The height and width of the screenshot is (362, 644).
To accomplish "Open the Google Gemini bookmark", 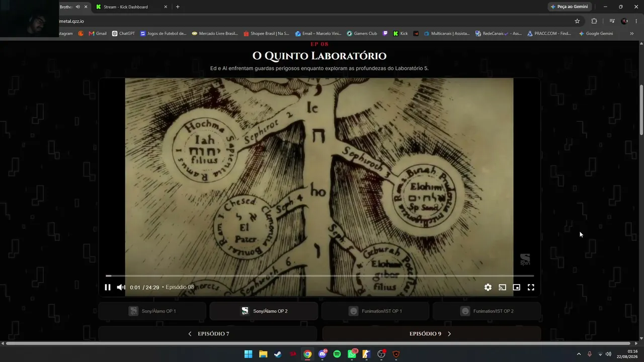I will point(596,34).
